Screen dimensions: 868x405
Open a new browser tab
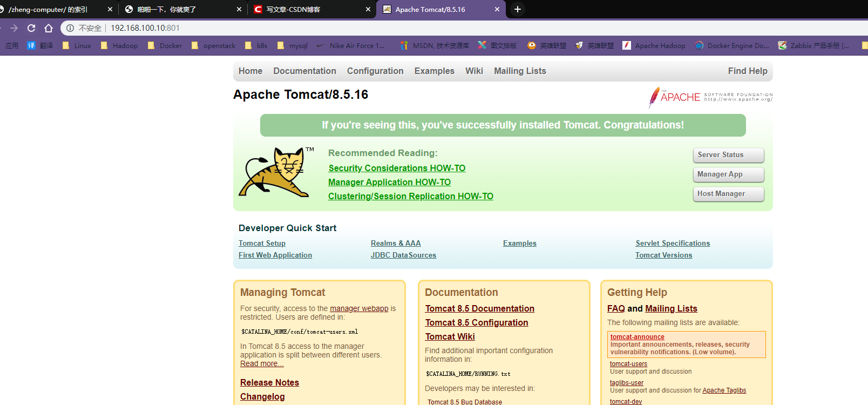517,9
